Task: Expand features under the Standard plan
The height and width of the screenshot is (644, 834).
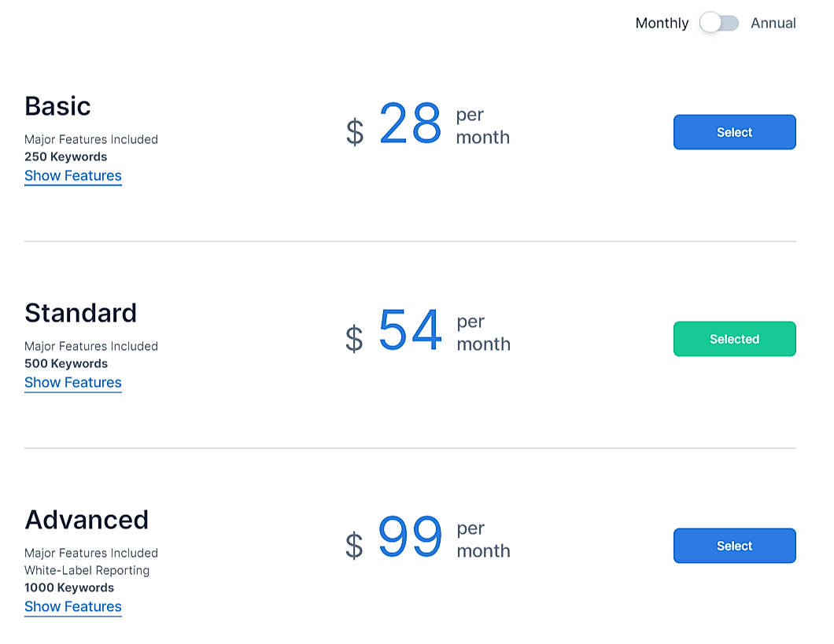Action: click(72, 382)
